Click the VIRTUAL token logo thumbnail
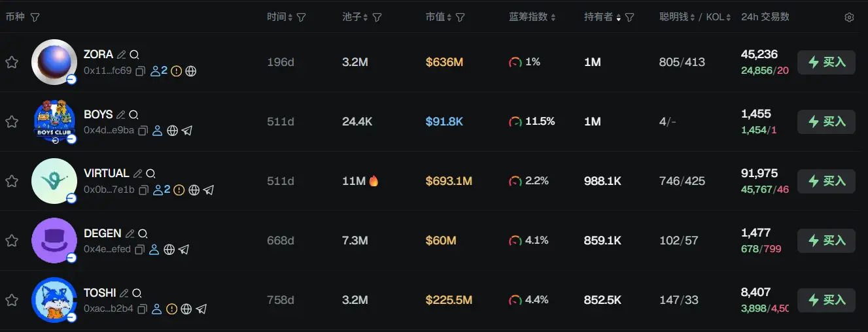This screenshot has width=868, height=332. (54, 181)
